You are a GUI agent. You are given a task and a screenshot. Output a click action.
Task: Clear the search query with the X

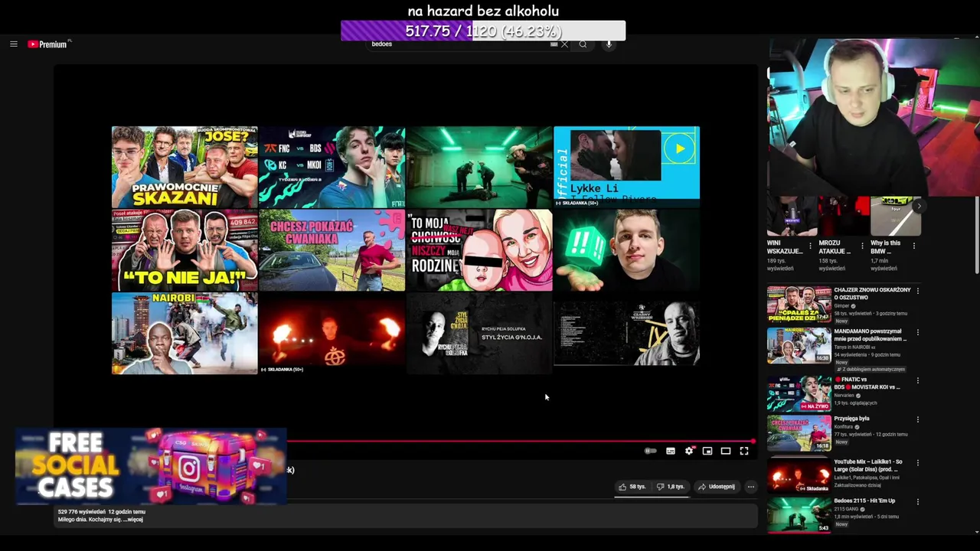coord(565,44)
